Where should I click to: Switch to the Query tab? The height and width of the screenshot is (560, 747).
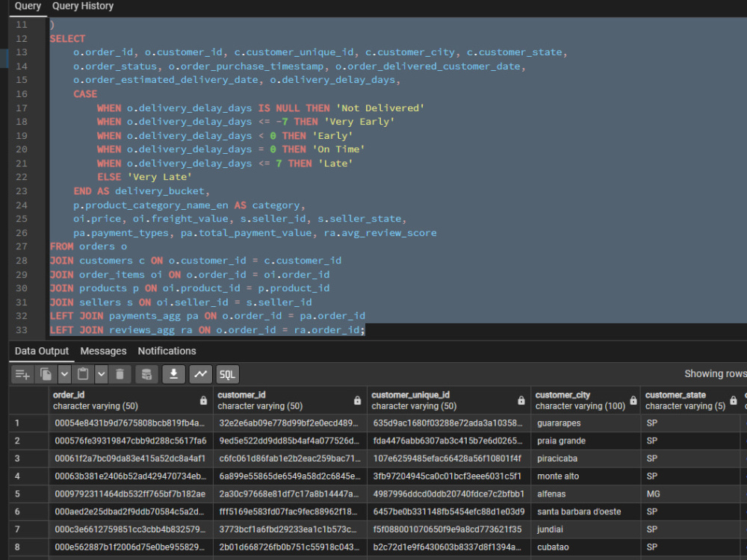click(28, 6)
